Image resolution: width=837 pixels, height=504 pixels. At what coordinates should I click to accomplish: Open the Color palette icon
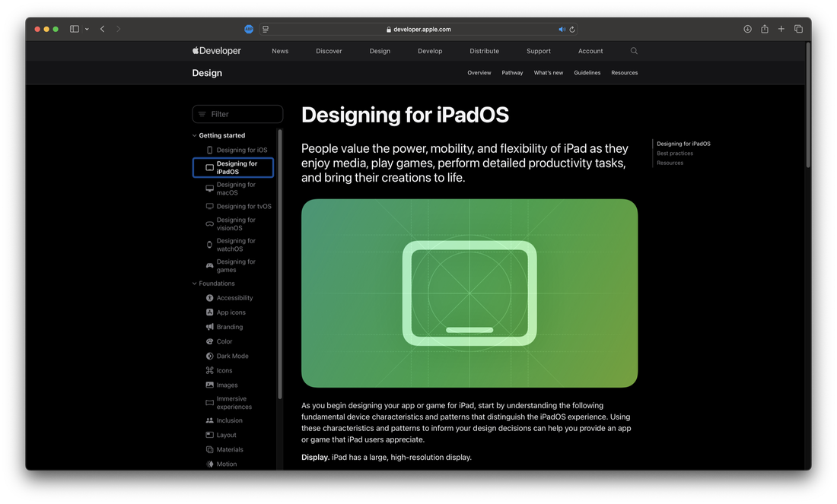(209, 341)
